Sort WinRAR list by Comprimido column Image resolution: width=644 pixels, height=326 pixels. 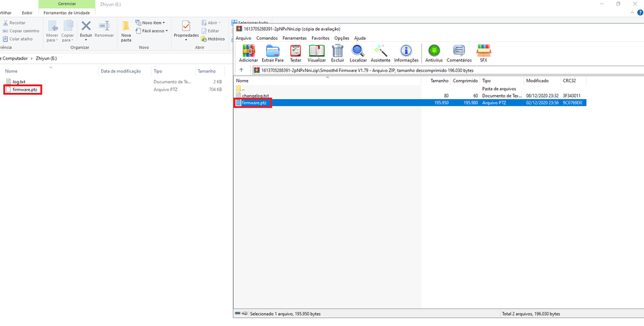(x=465, y=81)
